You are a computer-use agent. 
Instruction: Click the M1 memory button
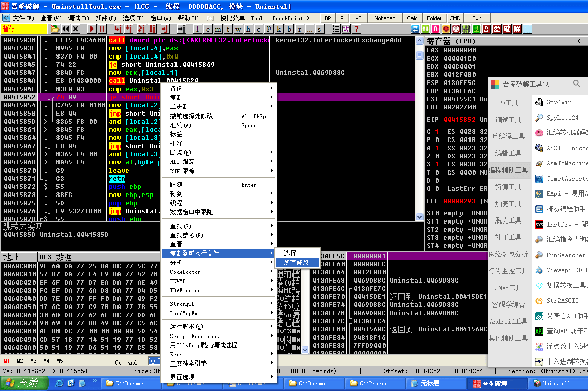pos(7,361)
